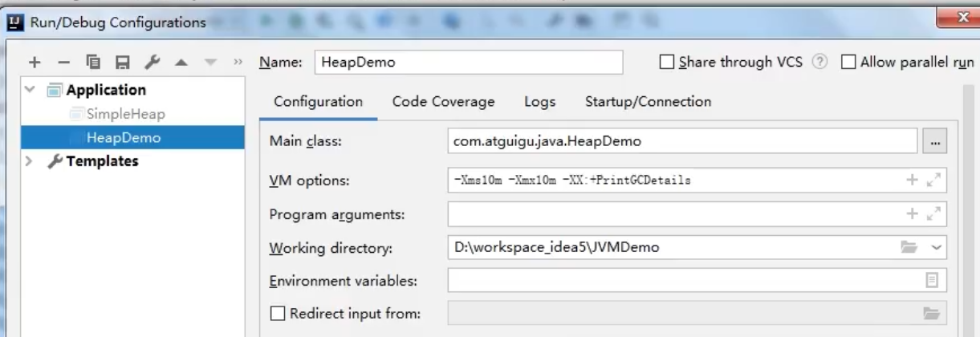Move configuration down with arrow icon
This screenshot has width=980, height=337.
tap(211, 63)
